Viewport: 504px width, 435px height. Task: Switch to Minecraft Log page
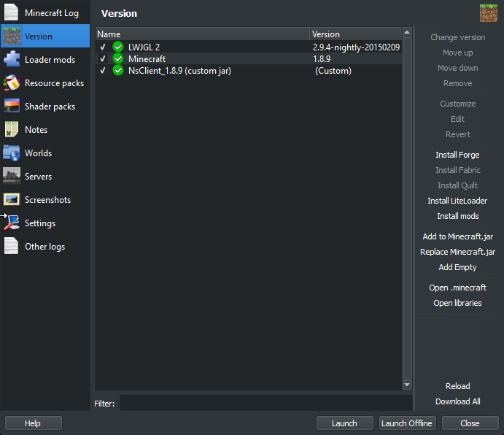[45, 13]
